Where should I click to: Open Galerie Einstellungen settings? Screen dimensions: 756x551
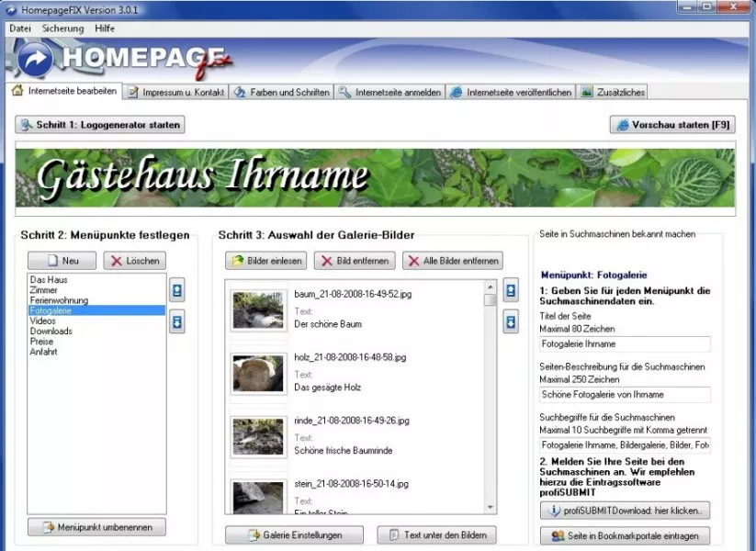(294, 534)
